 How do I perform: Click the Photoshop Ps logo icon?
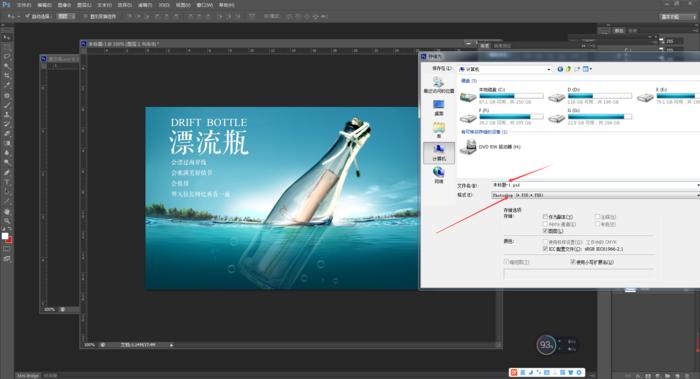click(x=6, y=5)
